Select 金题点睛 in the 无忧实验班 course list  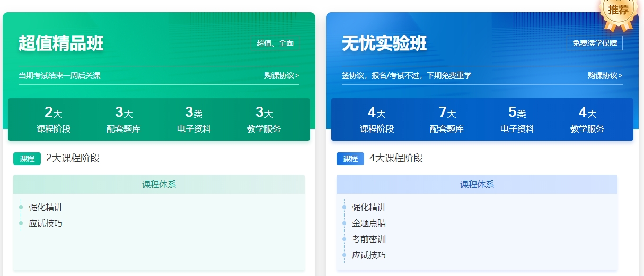369,223
